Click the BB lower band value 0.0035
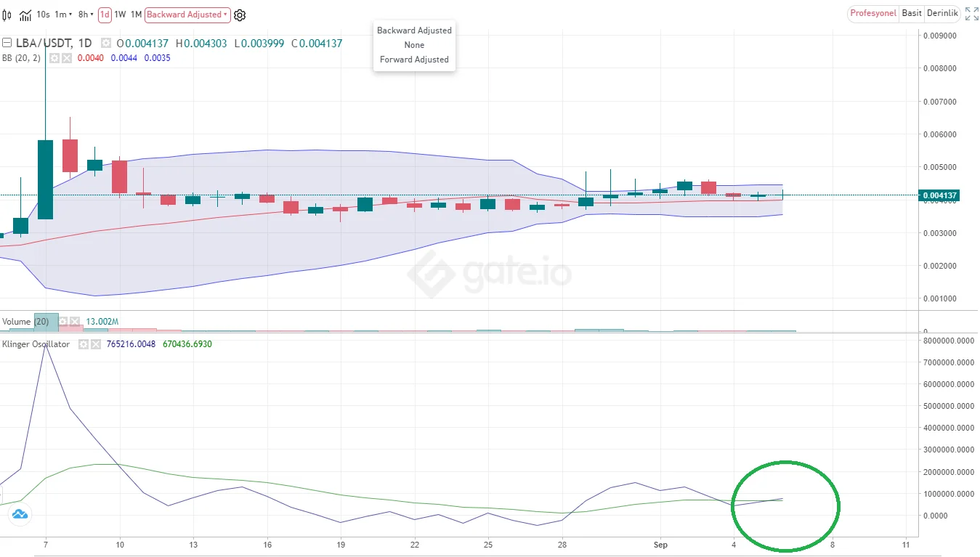The width and height of the screenshot is (980, 557). (x=157, y=58)
